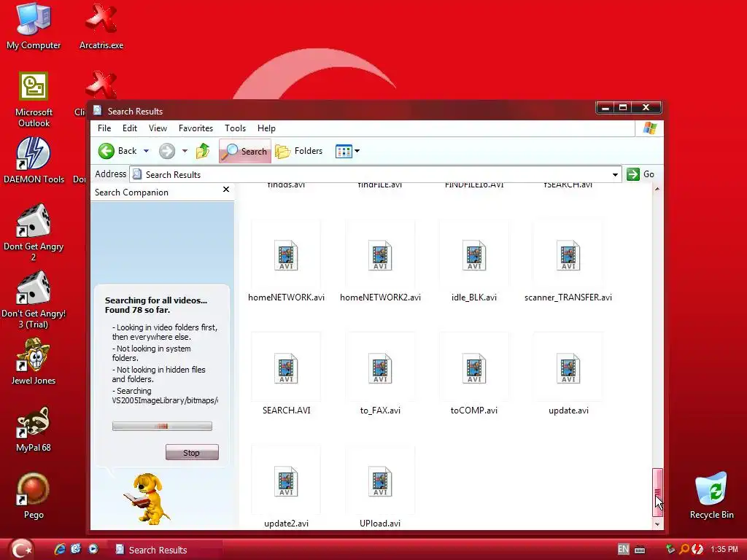Open Forward button history dropdown

pyautogui.click(x=185, y=151)
